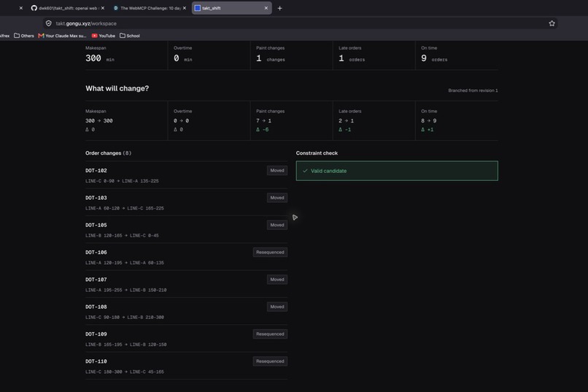The image size is (588, 392).
Task: Click the Moved badge for DOT-103
Action: coord(277,198)
